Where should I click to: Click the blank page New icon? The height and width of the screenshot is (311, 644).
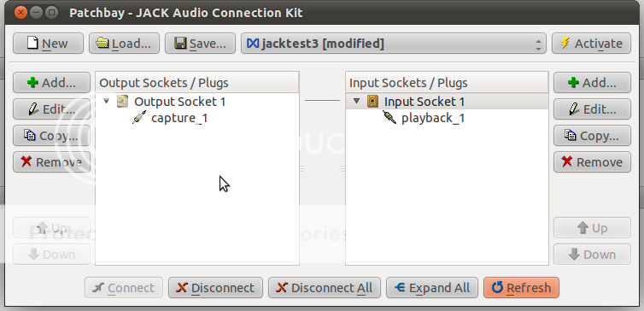pyautogui.click(x=32, y=43)
